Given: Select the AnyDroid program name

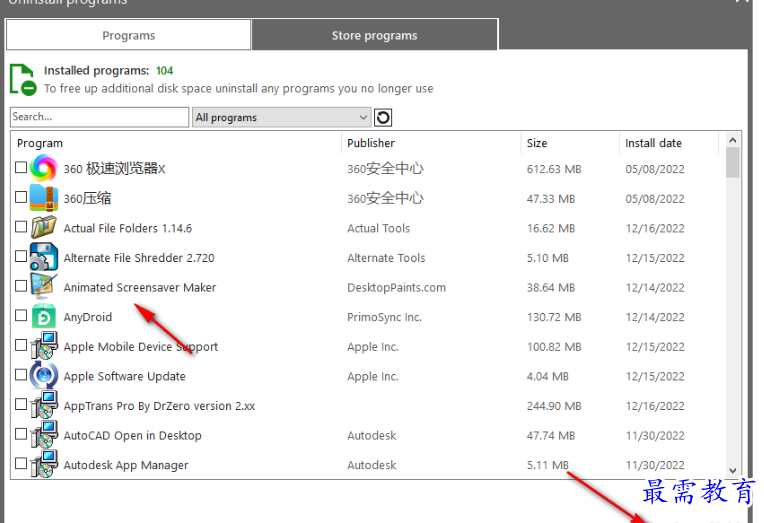Looking at the screenshot, I should click(x=88, y=317).
